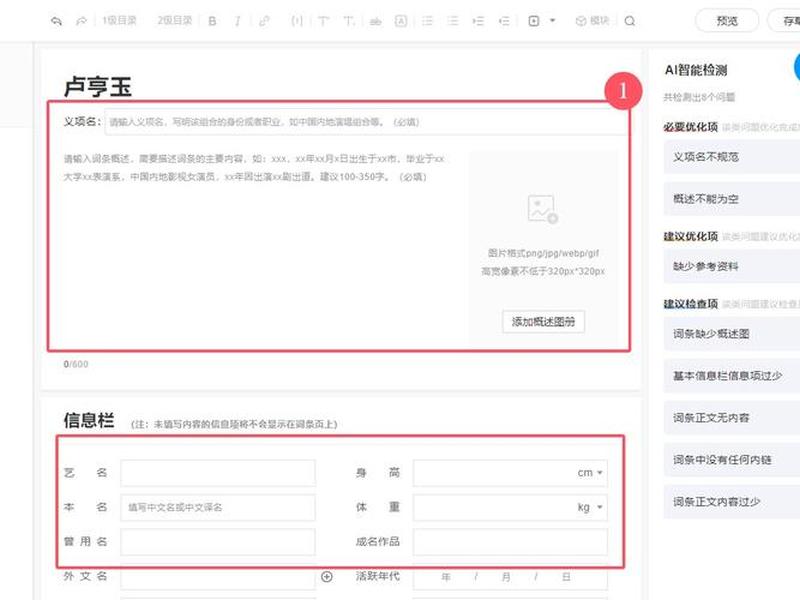Select 义项名不规范 issue

tap(732, 157)
